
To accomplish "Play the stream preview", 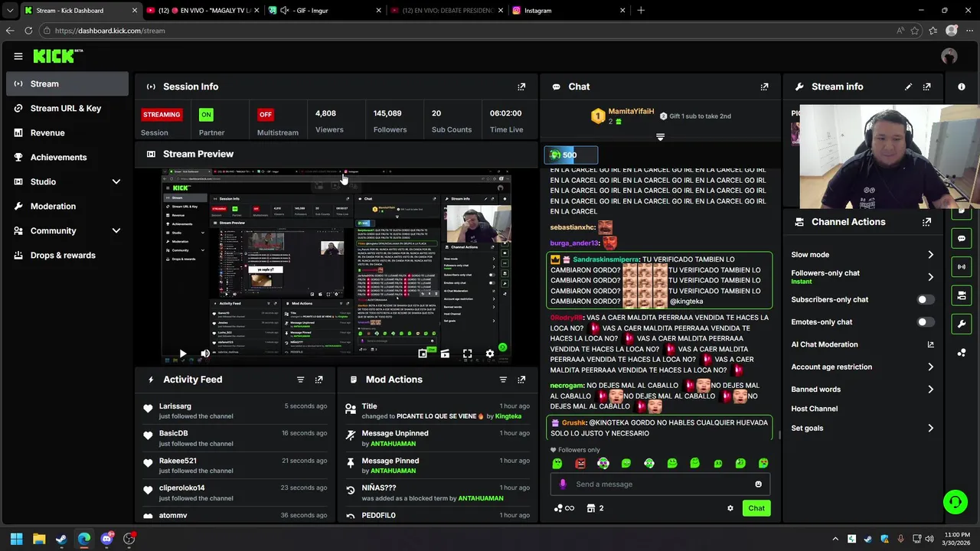I will (182, 354).
